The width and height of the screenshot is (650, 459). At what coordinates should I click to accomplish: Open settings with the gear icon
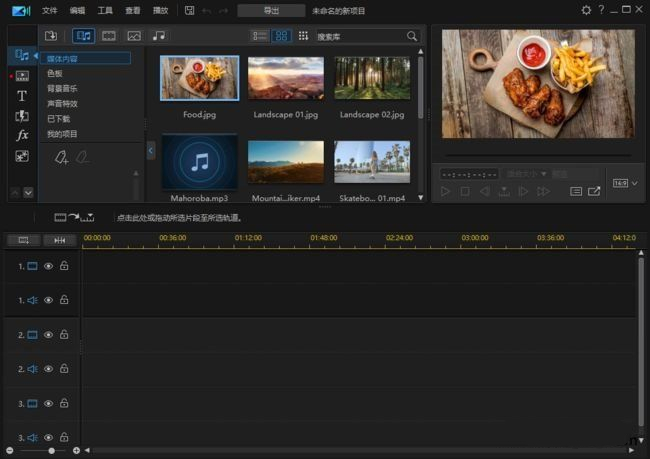(x=586, y=10)
